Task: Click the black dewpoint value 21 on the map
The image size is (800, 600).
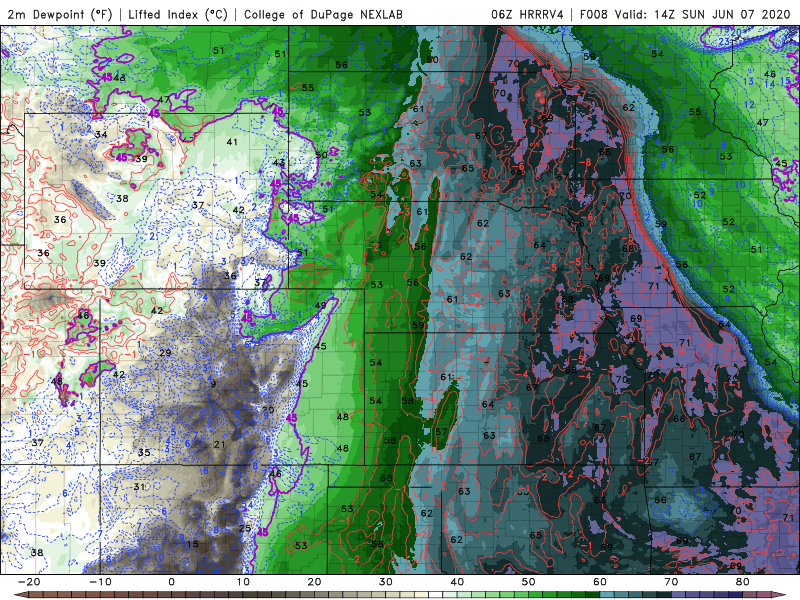Action: [219, 444]
